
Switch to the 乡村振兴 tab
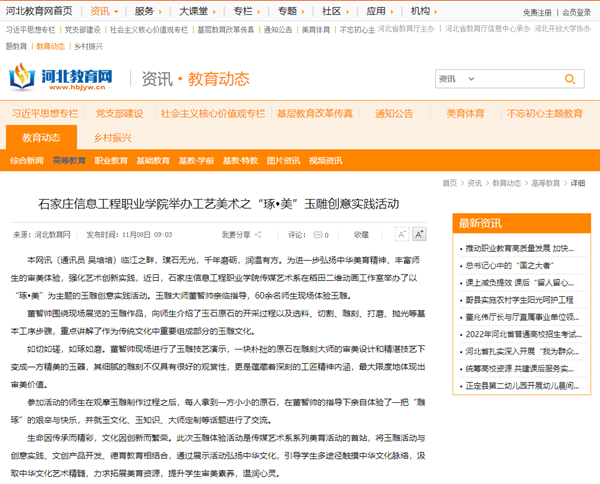point(111,137)
